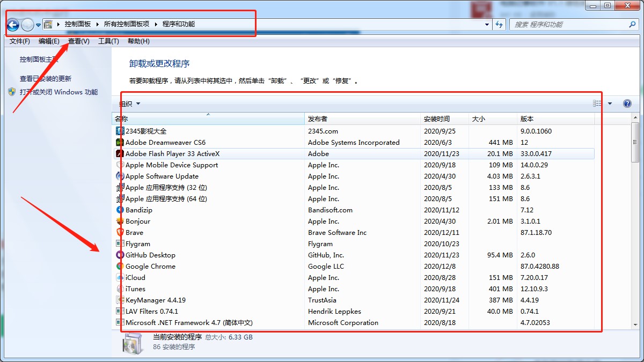644x362 pixels.
Task: Select the Brave browser icon
Action: 120,232
